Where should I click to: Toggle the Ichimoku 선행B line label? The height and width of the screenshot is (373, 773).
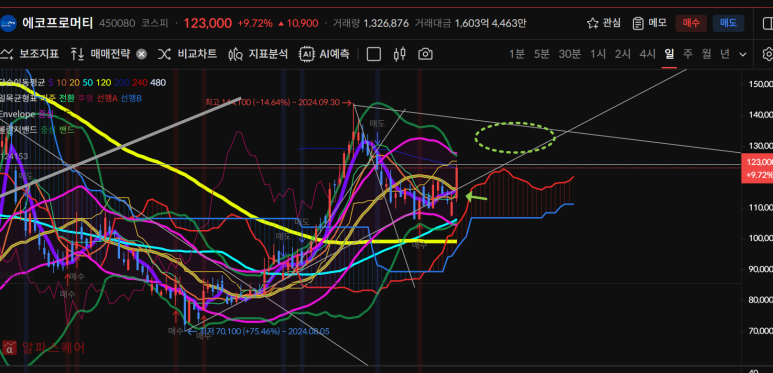point(131,99)
